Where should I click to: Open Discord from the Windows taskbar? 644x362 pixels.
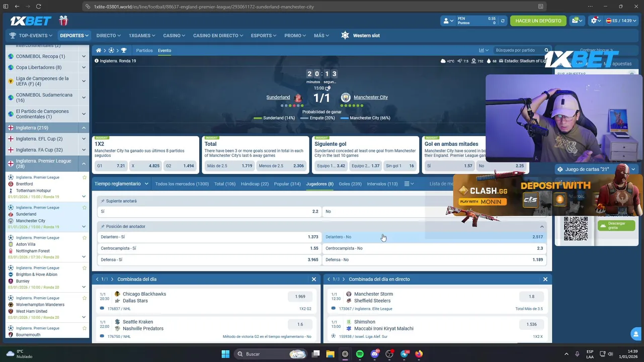(375, 354)
